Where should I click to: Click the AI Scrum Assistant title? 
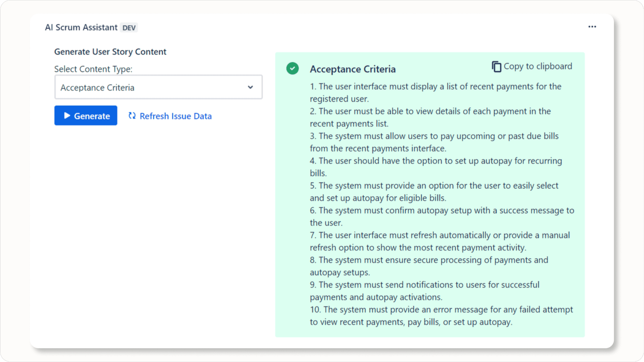(81, 27)
